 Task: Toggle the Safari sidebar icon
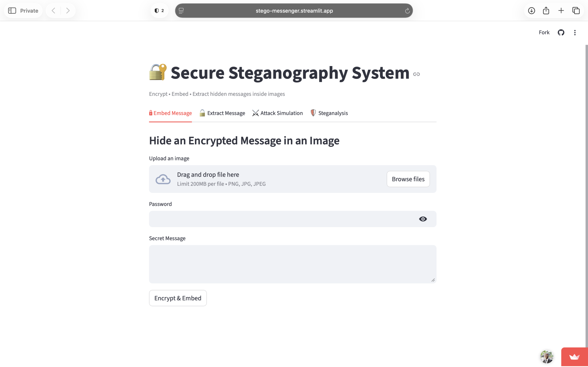[12, 11]
